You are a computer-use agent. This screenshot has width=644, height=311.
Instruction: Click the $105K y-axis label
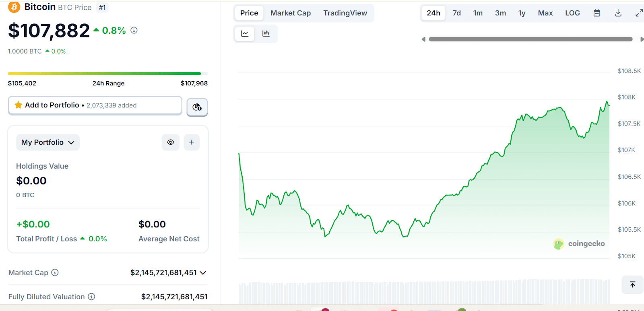627,256
